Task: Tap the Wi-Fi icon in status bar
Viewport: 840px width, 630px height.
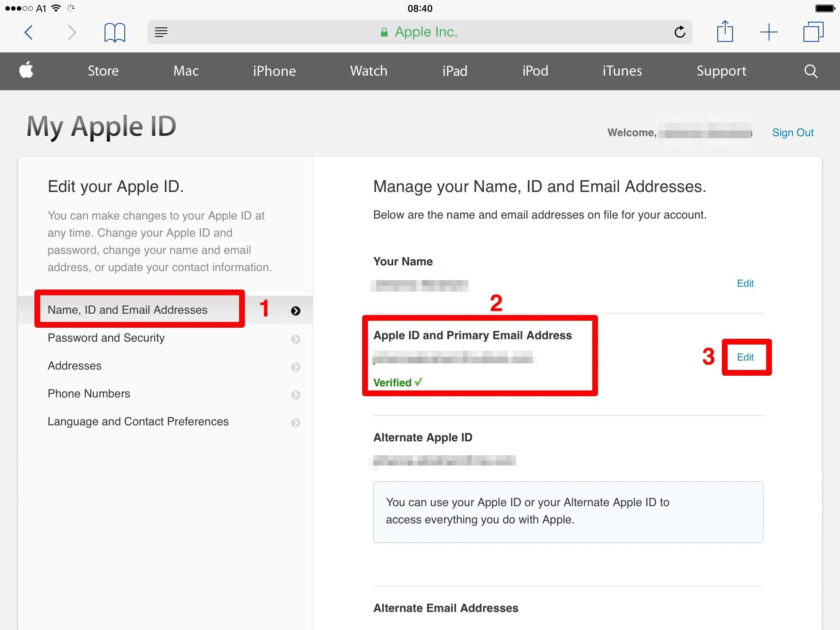Action: pyautogui.click(x=56, y=8)
